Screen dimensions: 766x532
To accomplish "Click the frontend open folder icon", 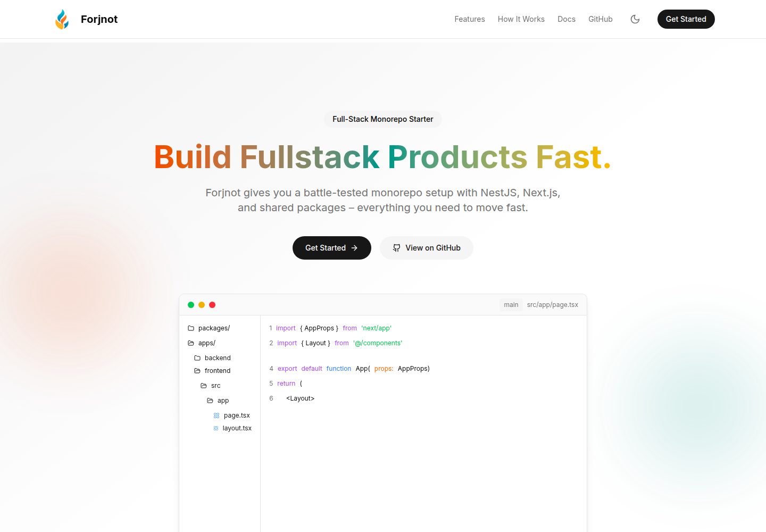I will [197, 371].
